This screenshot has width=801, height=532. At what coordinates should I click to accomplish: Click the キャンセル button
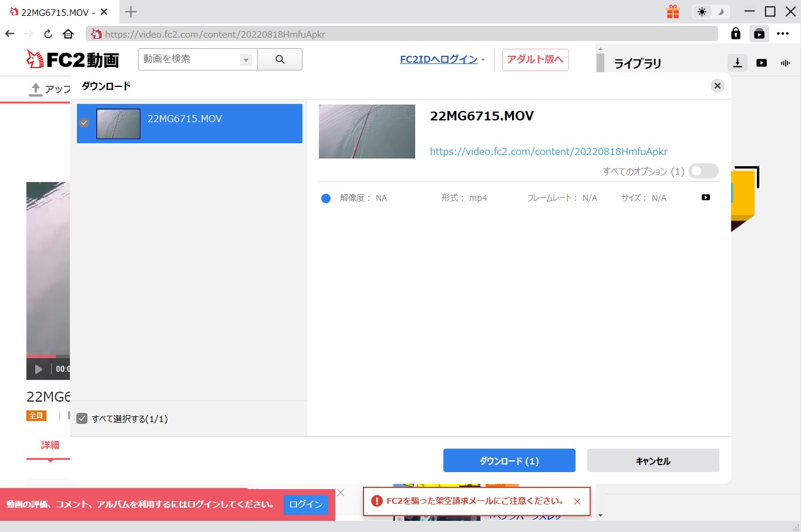coord(653,460)
